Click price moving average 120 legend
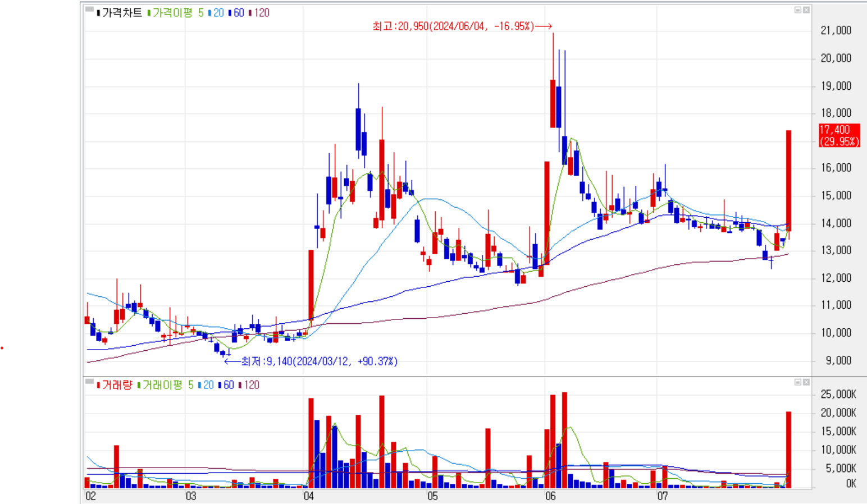Screen dimensions: 867x504 tap(259, 12)
